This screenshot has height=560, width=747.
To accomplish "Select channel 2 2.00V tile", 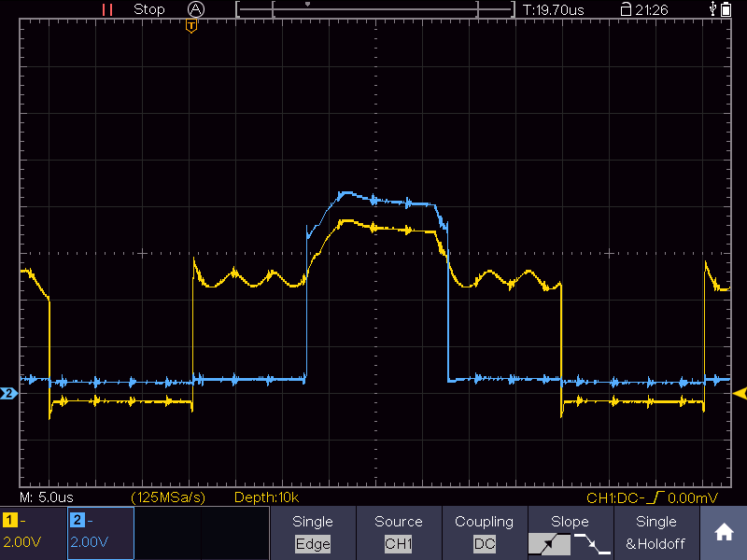I will tap(101, 533).
